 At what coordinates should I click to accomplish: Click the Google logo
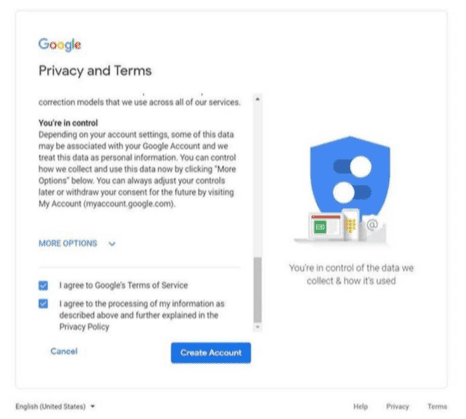click(x=60, y=45)
